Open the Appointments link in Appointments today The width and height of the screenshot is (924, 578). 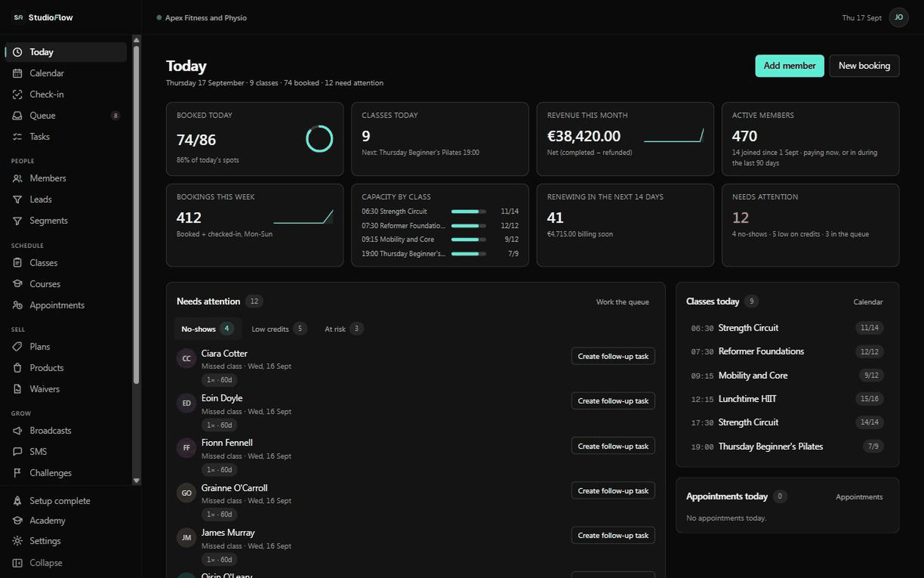click(859, 497)
